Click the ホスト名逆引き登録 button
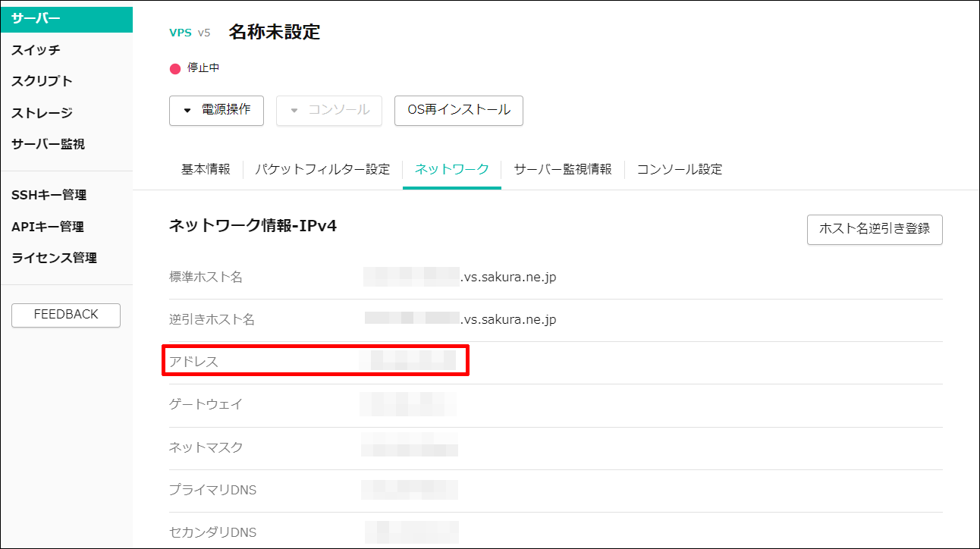980x549 pixels. [874, 229]
